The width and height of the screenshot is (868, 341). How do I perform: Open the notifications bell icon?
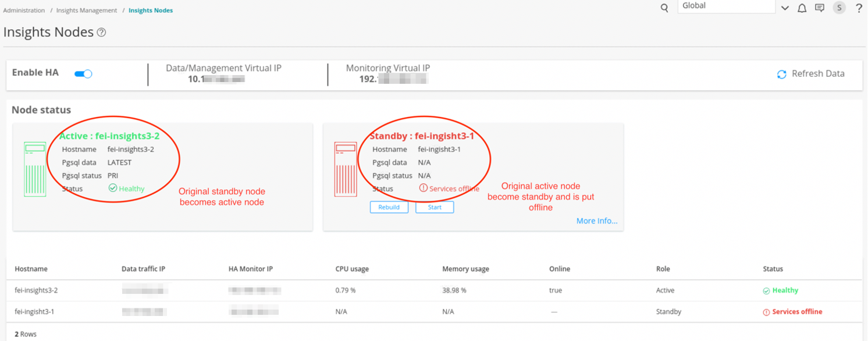[x=802, y=8]
